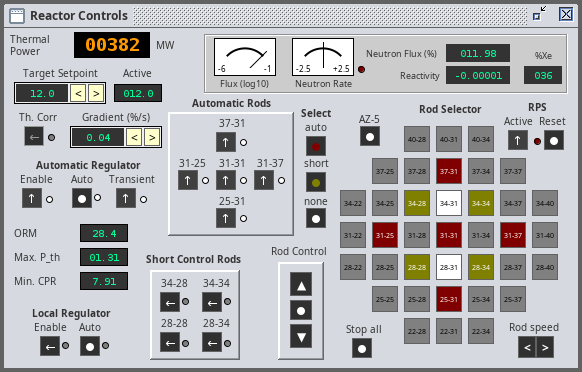
Task: Push the Stop all button
Action: 362,348
